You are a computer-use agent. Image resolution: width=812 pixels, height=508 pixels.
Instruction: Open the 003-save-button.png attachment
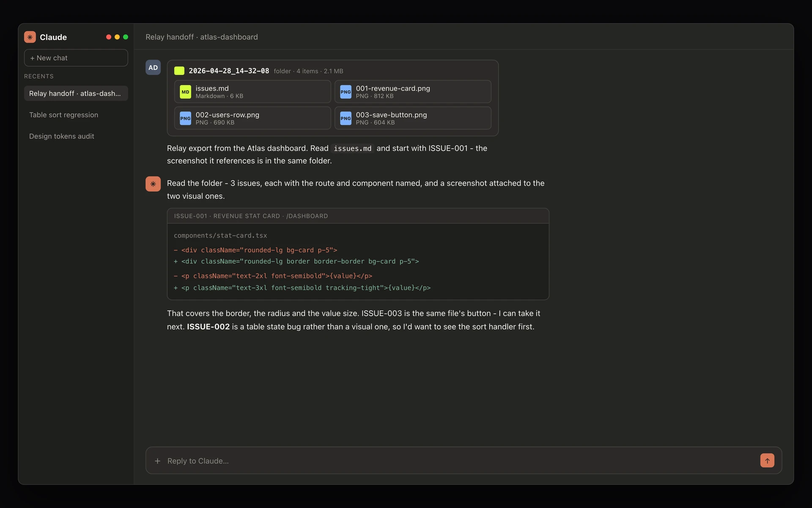(413, 118)
